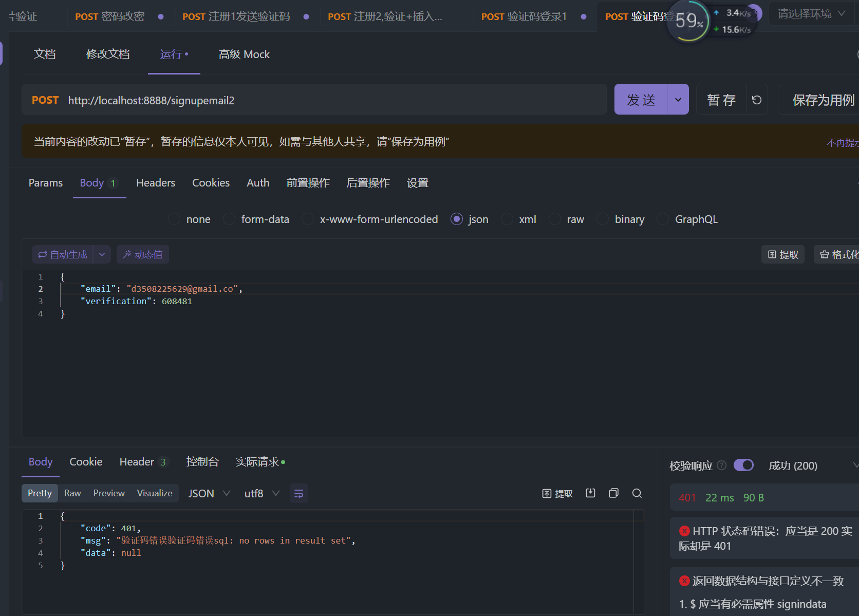Viewport: 859px width, 616px height.
Task: Switch to POST 注册2,验证+插入 tab
Action: [x=385, y=16]
